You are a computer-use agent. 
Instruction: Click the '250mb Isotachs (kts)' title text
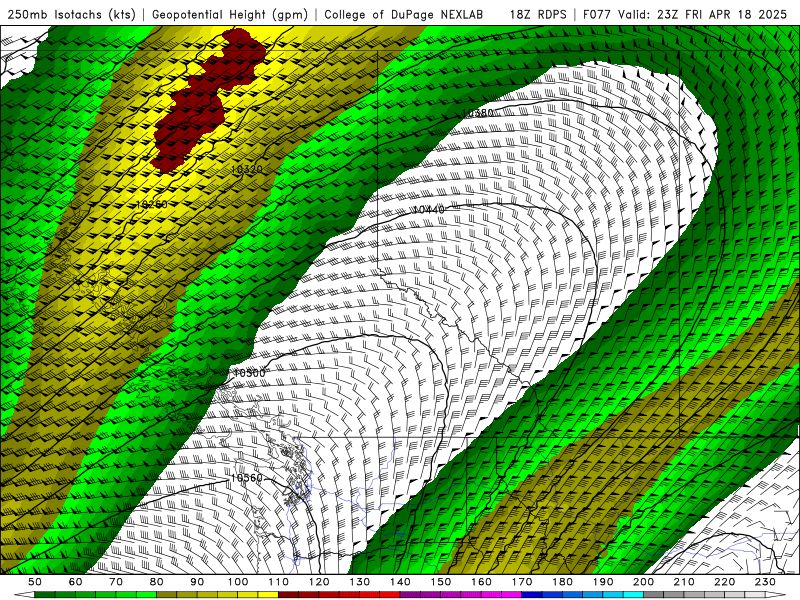(71, 14)
